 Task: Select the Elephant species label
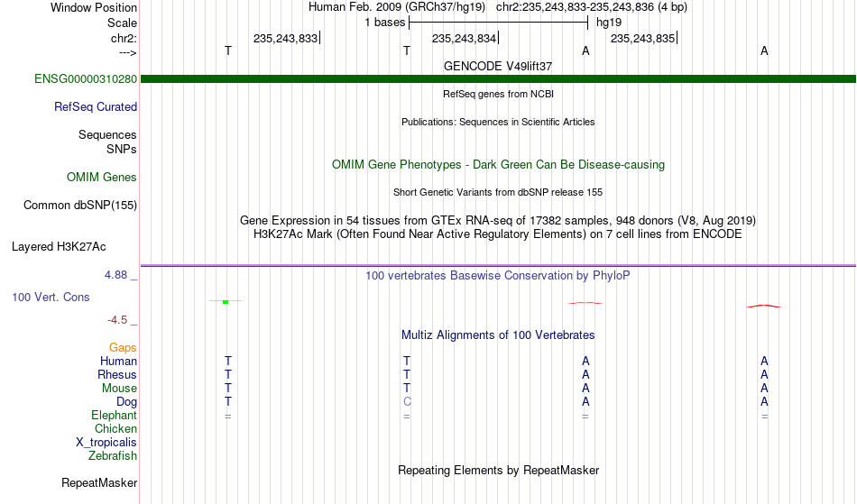coord(114,416)
